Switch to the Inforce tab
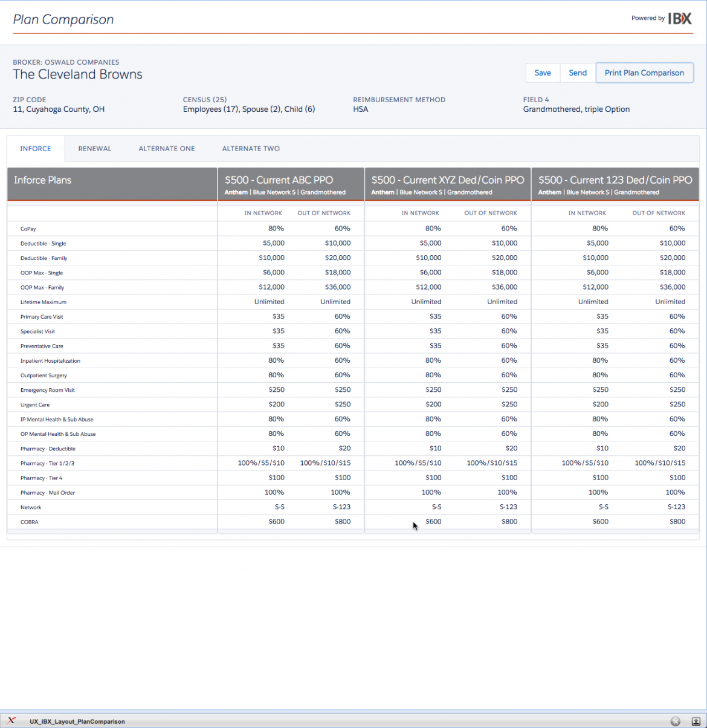 [x=36, y=149]
